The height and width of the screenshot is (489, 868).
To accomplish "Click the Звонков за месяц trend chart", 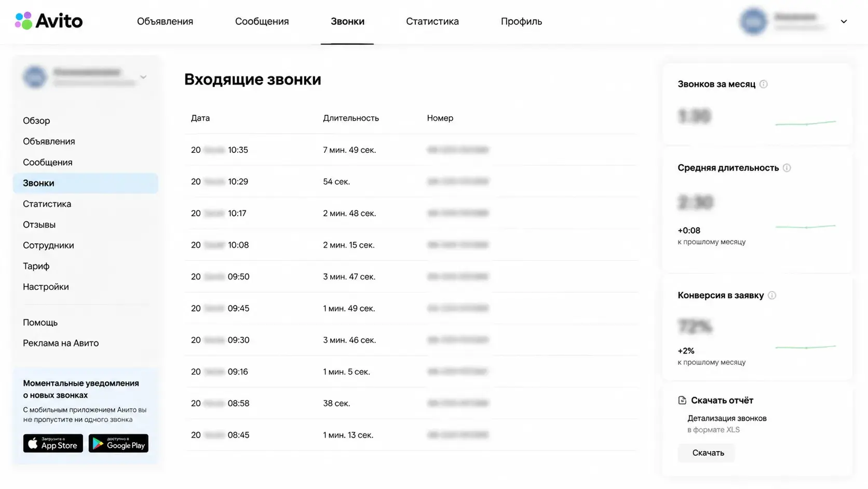I will pyautogui.click(x=806, y=123).
